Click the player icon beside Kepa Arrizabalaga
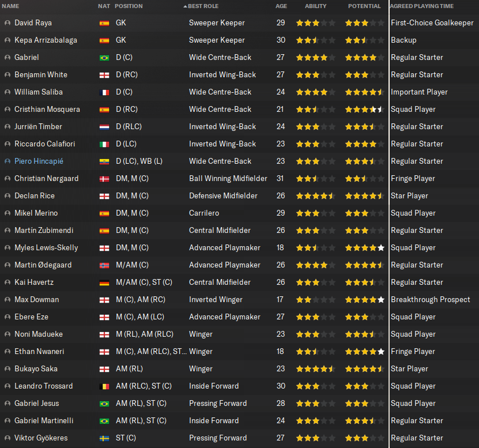The height and width of the screenshot is (448, 479). pyautogui.click(x=7, y=40)
